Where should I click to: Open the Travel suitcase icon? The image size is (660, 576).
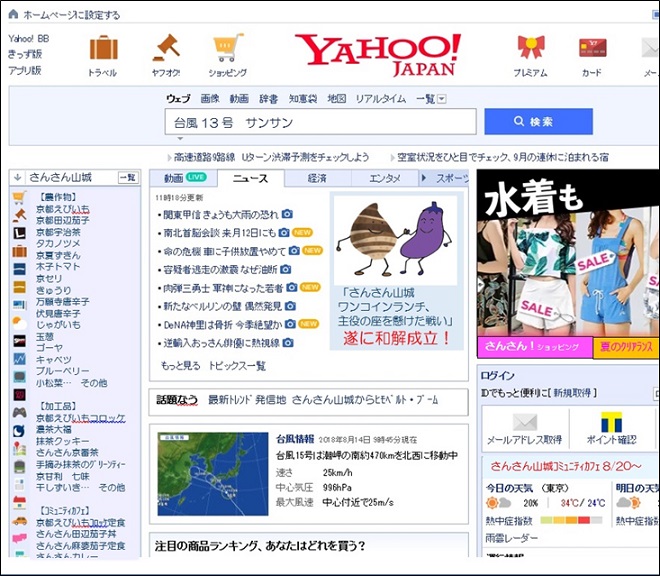(104, 48)
